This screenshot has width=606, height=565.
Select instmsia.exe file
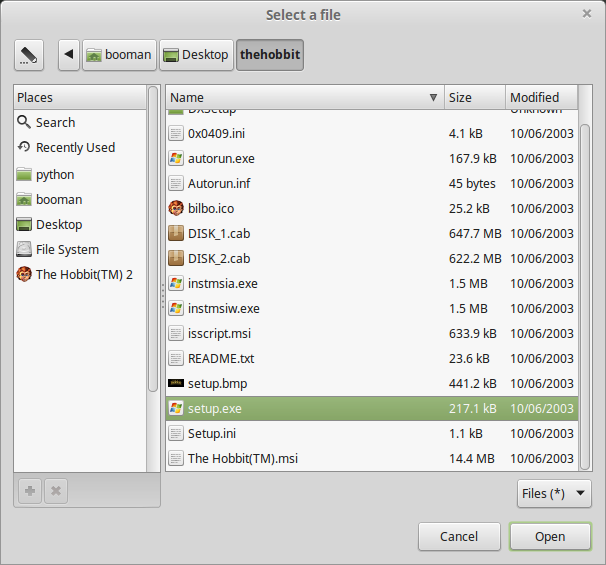372,284
